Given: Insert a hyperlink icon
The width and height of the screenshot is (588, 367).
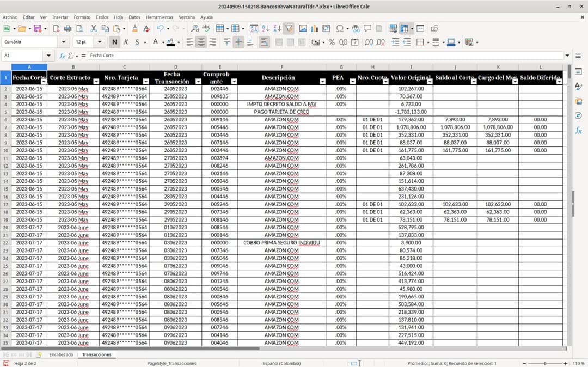Looking at the screenshot, I should pyautogui.click(x=356, y=28).
